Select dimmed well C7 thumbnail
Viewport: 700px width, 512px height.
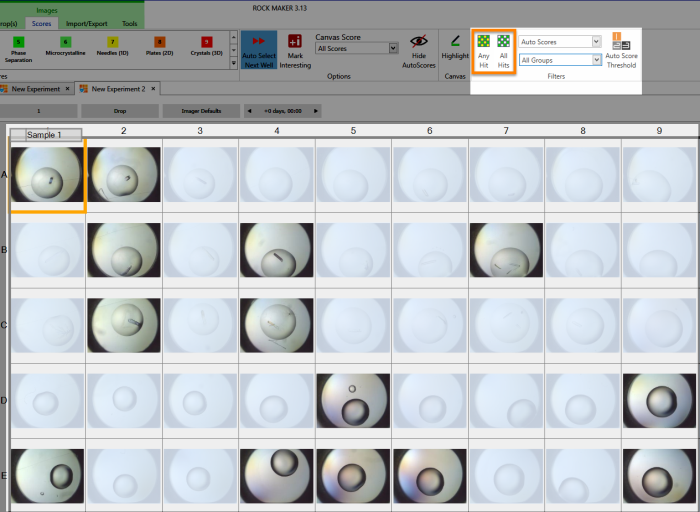(506, 325)
